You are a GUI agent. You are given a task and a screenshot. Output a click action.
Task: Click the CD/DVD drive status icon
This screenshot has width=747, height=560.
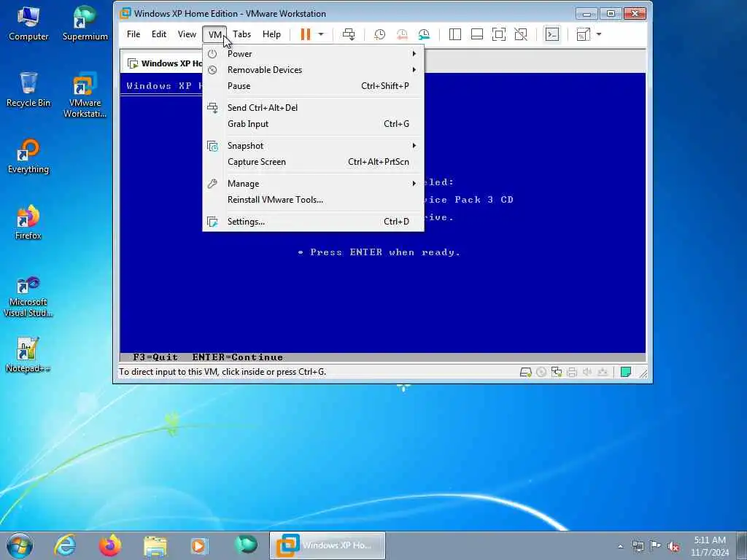pyautogui.click(x=541, y=373)
